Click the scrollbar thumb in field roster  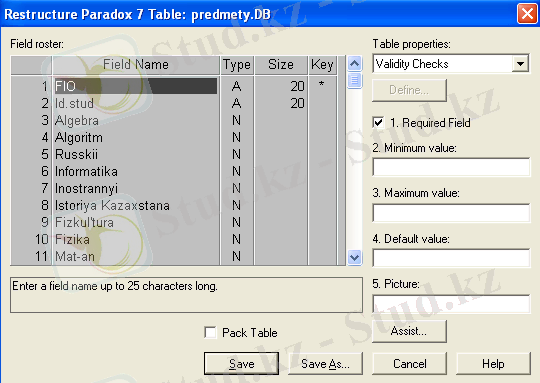click(x=354, y=80)
